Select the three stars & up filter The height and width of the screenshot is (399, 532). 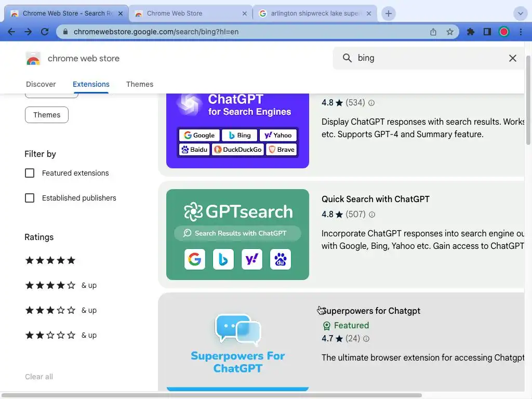click(x=61, y=310)
